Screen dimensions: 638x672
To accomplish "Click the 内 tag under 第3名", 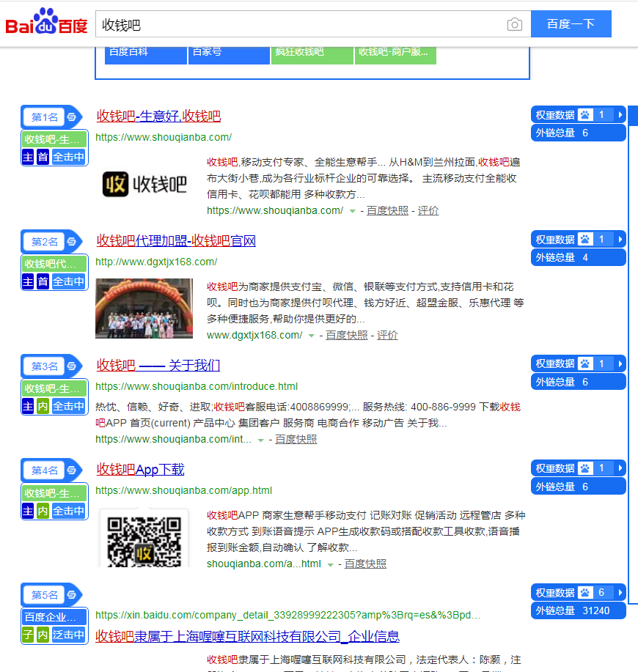I will [x=43, y=406].
